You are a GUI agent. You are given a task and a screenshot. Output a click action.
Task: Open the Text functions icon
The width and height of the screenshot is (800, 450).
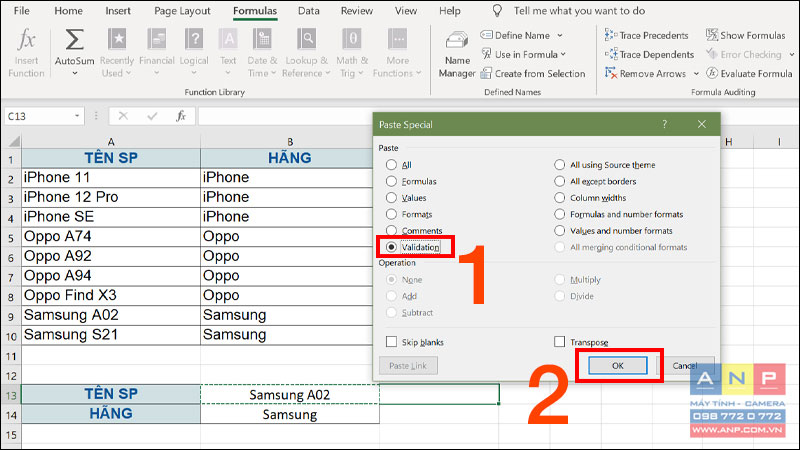tap(228, 39)
